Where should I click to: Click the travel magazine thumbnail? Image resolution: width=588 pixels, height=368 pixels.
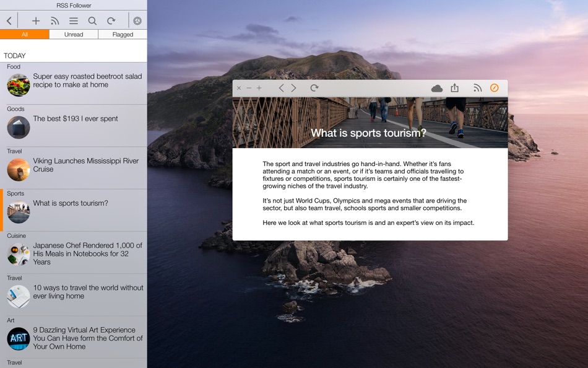(x=19, y=296)
